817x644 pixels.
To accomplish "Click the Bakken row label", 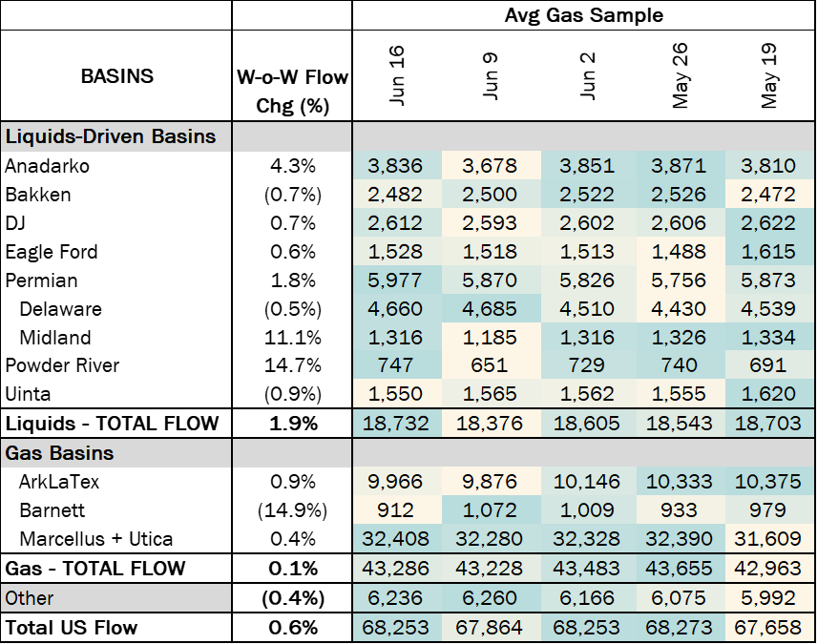I will pos(38,195).
